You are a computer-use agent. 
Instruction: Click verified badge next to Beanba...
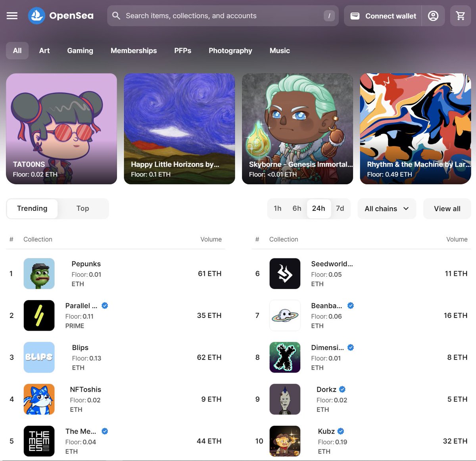(x=351, y=306)
